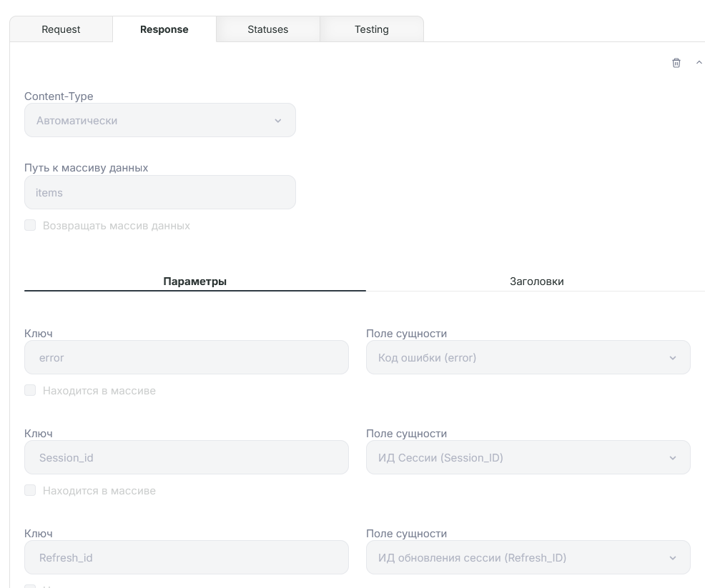
Task: Switch to the Параметры sub-tab
Action: click(x=194, y=281)
